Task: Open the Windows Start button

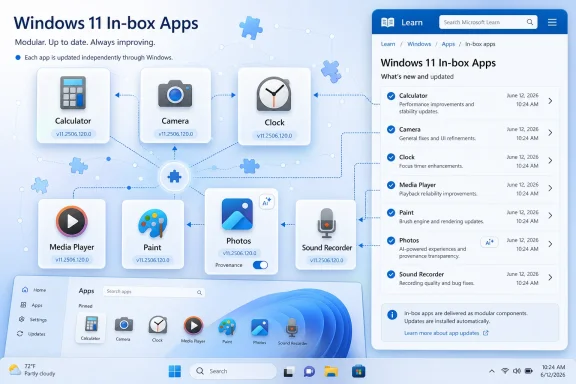Action: pyautogui.click(x=174, y=371)
